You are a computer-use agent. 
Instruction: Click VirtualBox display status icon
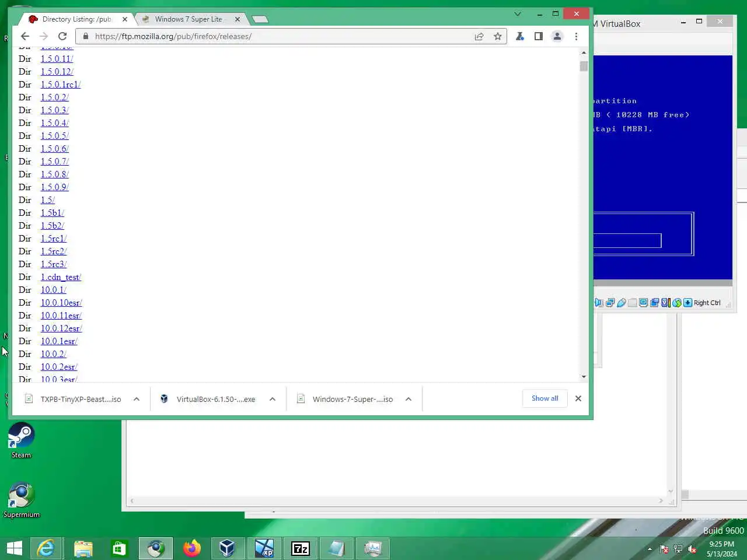(x=643, y=303)
